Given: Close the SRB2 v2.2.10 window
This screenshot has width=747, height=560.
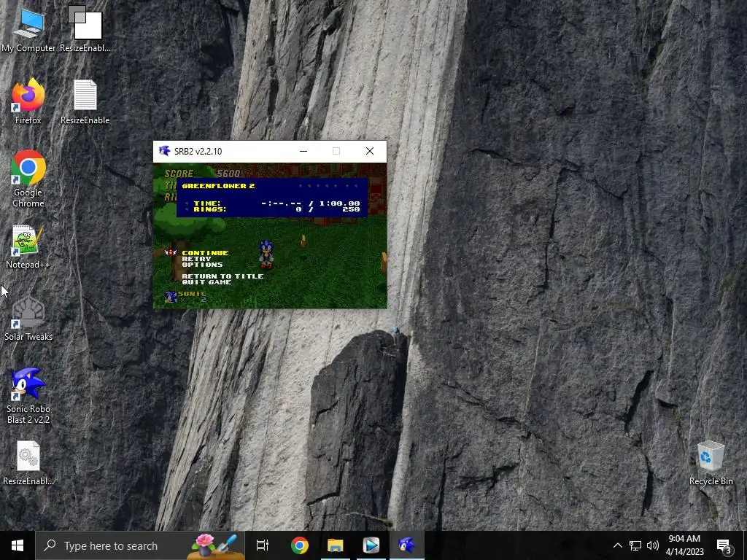Looking at the screenshot, I should (x=370, y=151).
